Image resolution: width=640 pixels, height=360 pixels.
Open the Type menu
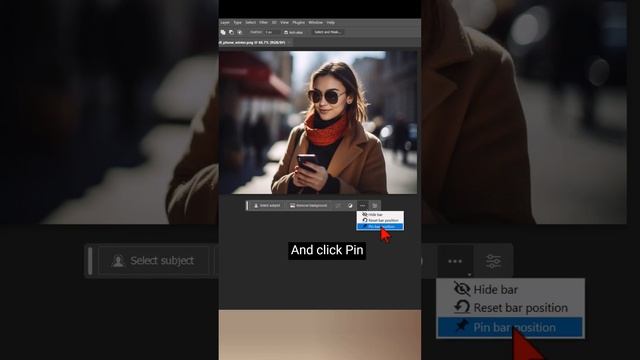click(238, 22)
